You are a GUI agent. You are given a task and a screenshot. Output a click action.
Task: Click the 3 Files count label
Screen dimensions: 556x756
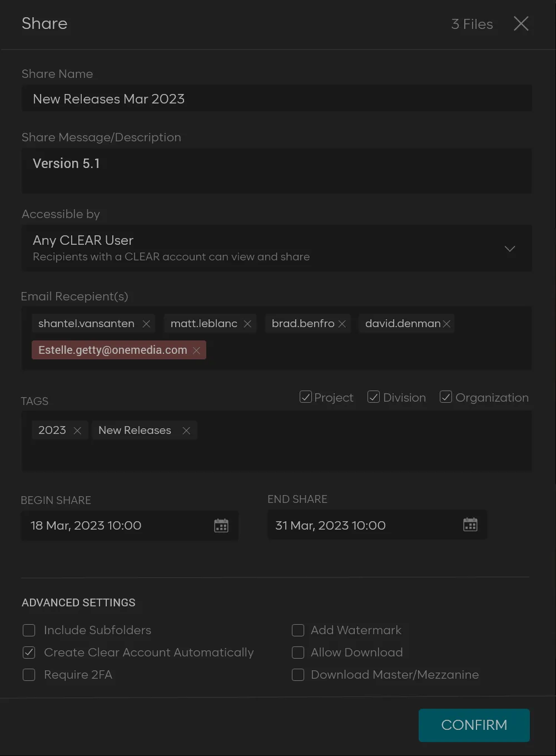[x=472, y=24]
